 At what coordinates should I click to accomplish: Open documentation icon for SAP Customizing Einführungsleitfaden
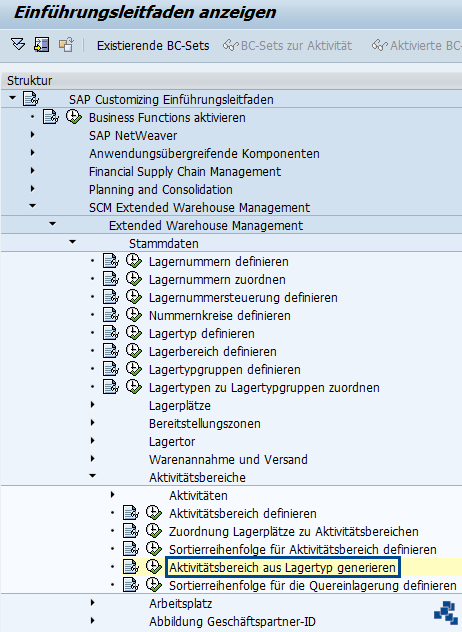(x=31, y=99)
